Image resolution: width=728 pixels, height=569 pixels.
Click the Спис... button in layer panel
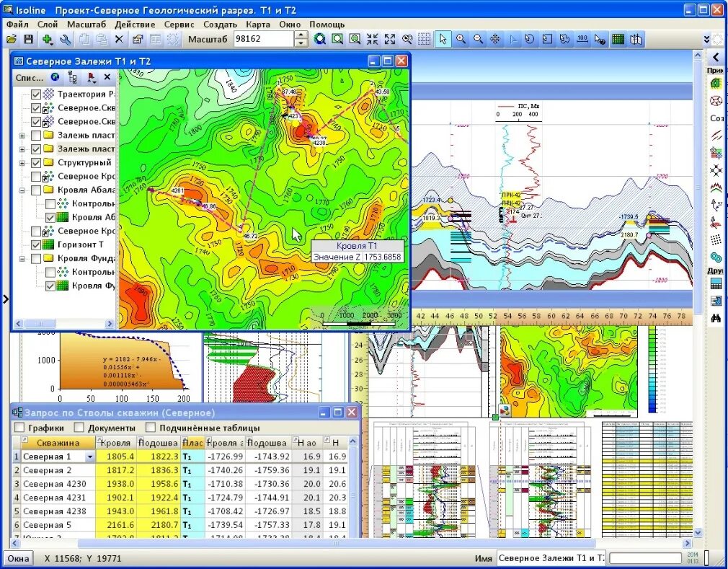coord(29,77)
